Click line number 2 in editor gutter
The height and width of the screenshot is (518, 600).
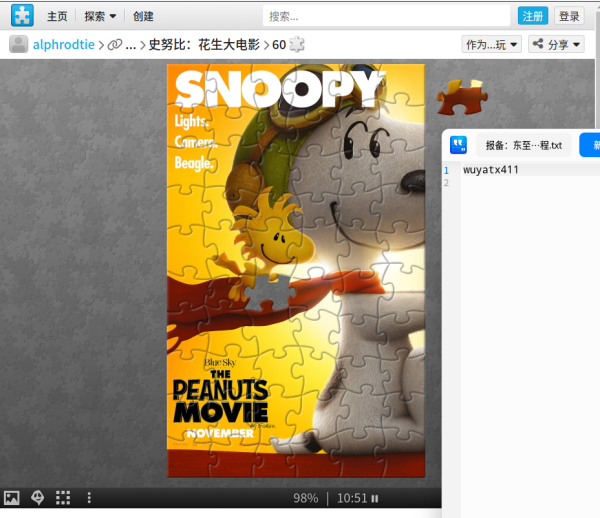tap(446, 183)
